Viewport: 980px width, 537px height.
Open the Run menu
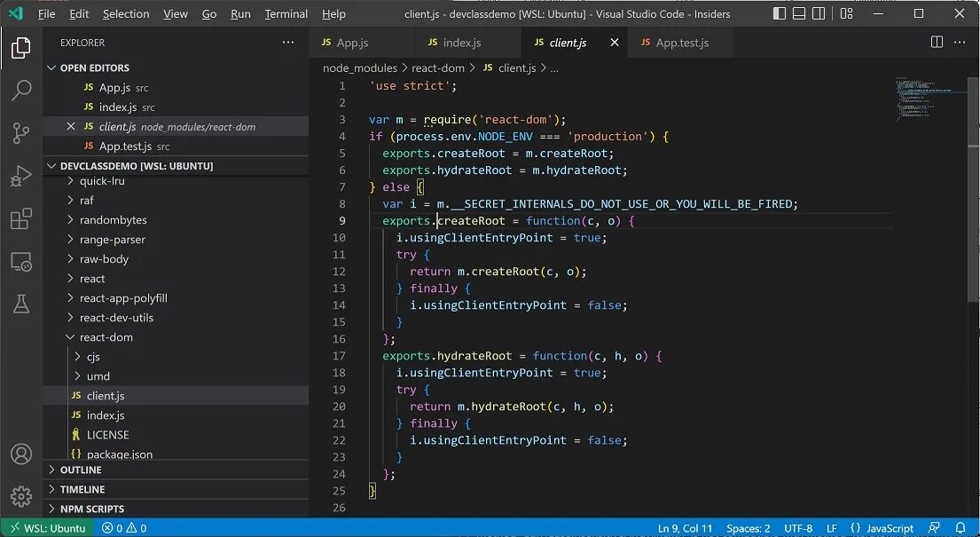[240, 14]
